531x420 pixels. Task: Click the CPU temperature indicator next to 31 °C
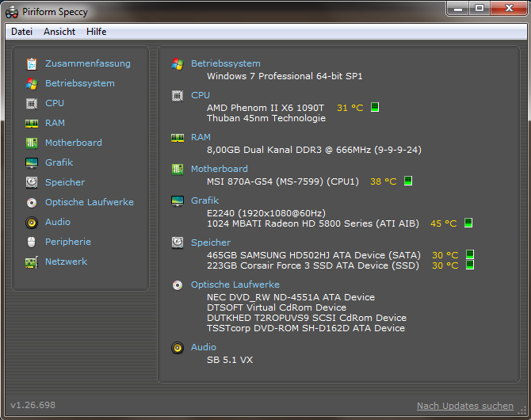point(375,107)
